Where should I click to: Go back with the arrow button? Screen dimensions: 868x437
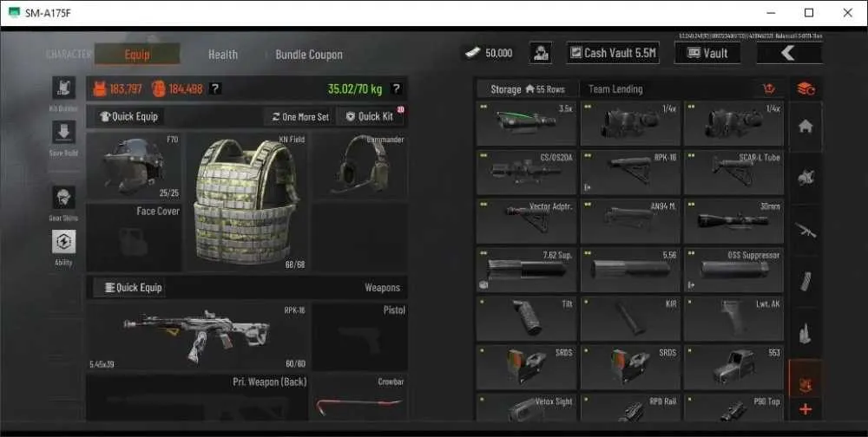coord(789,53)
